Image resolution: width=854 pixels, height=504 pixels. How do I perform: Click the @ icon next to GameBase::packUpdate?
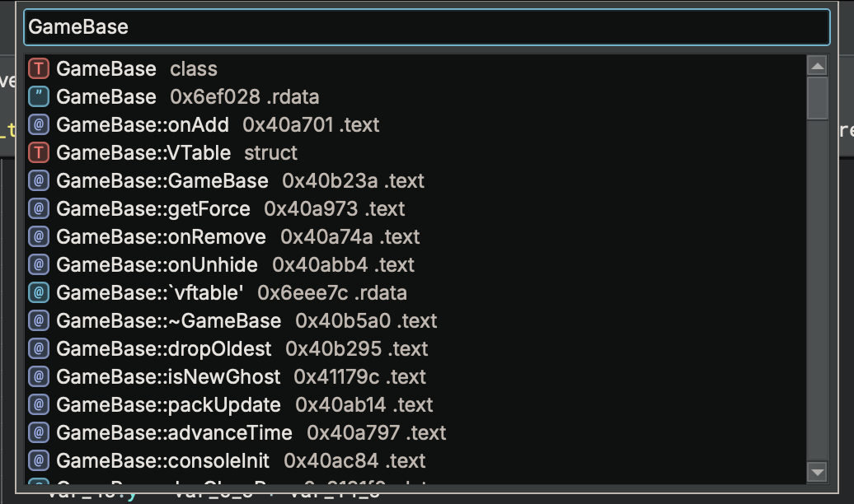click(37, 404)
